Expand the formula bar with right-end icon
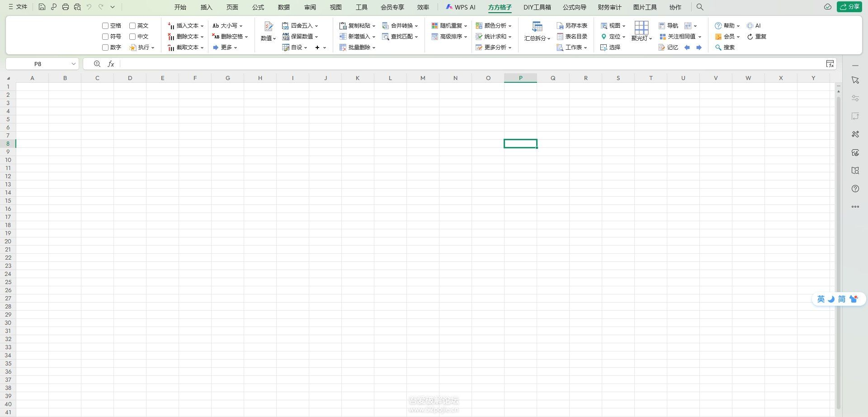 830,64
